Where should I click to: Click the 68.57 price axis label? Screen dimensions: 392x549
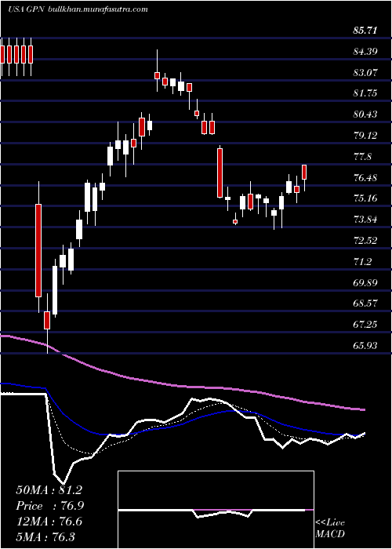365,303
